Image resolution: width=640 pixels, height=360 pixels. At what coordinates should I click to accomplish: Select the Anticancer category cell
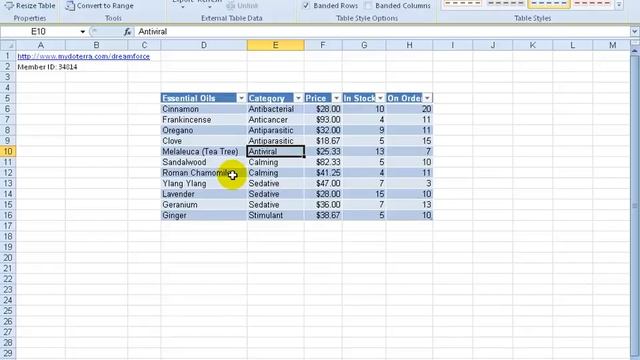[276, 120]
